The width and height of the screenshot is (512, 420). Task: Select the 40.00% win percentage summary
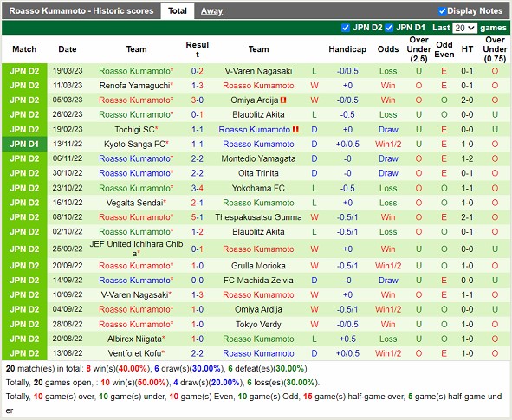click(133, 369)
